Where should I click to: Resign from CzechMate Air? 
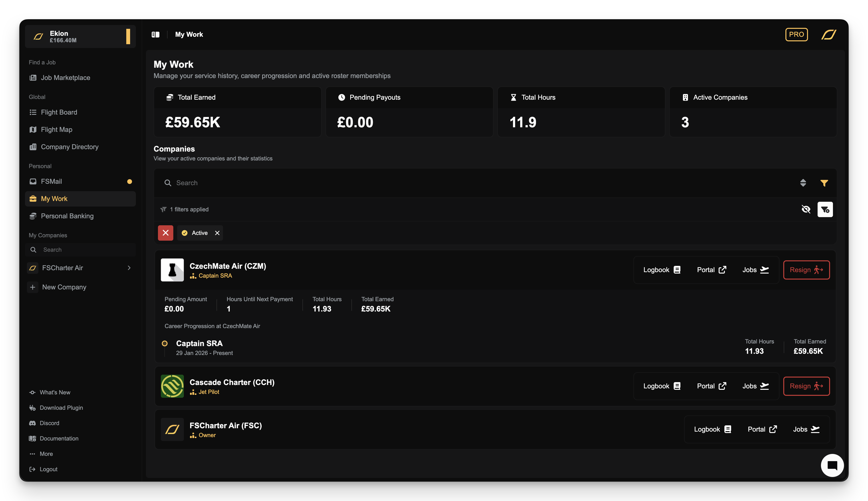coord(806,270)
